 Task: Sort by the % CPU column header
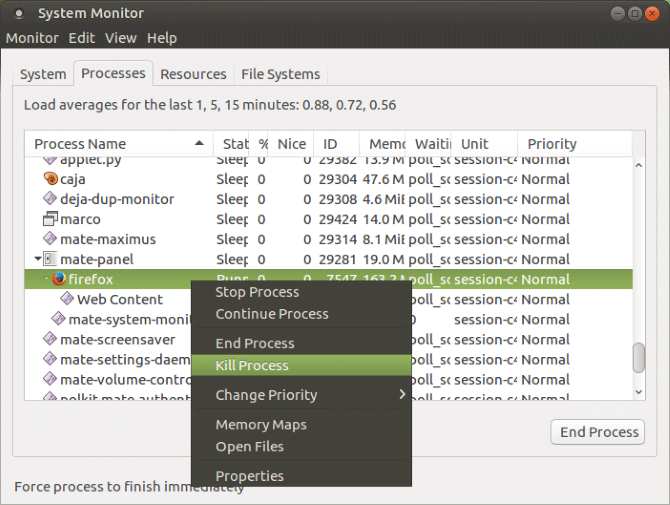pyautogui.click(x=259, y=144)
